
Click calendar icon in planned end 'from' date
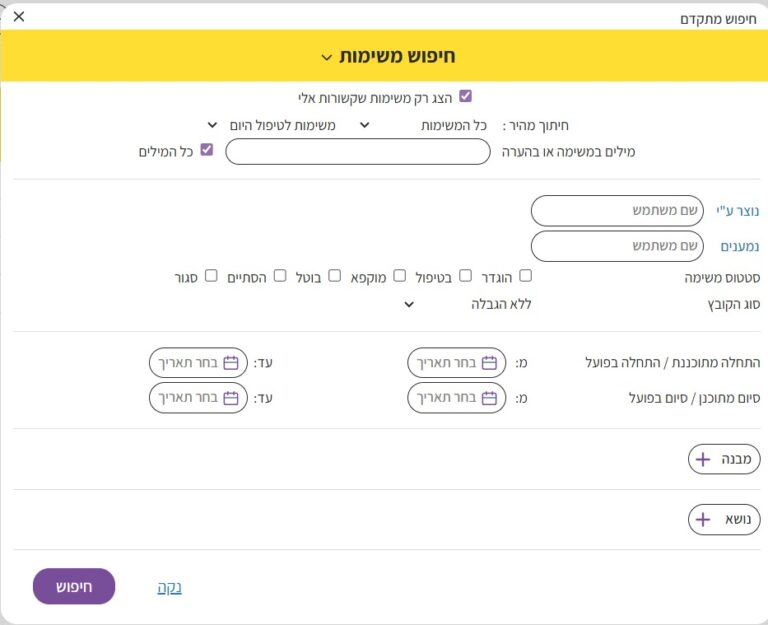point(489,398)
